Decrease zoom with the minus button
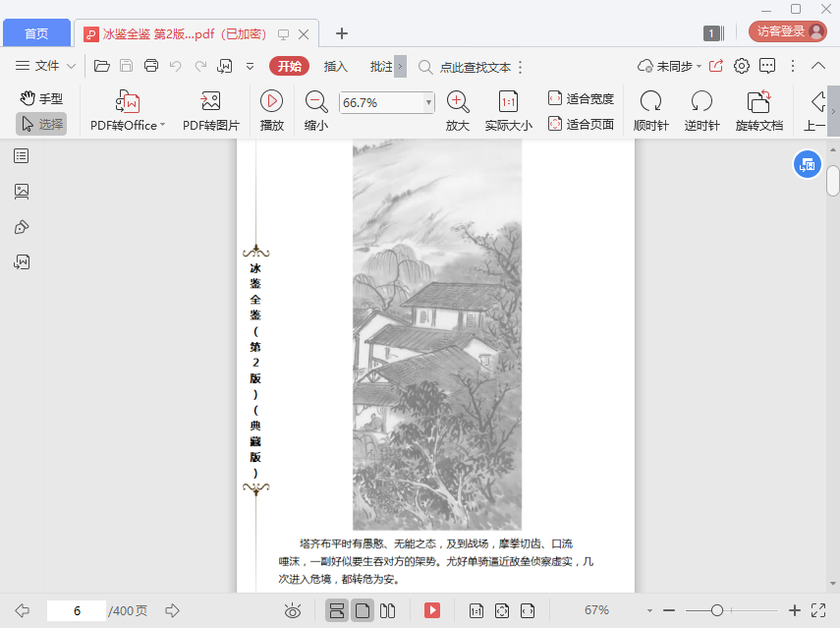 [669, 610]
